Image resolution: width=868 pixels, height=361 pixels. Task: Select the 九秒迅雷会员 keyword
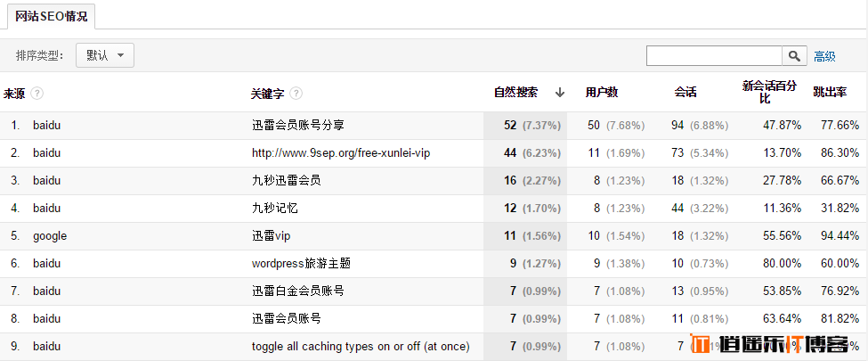click(x=286, y=181)
